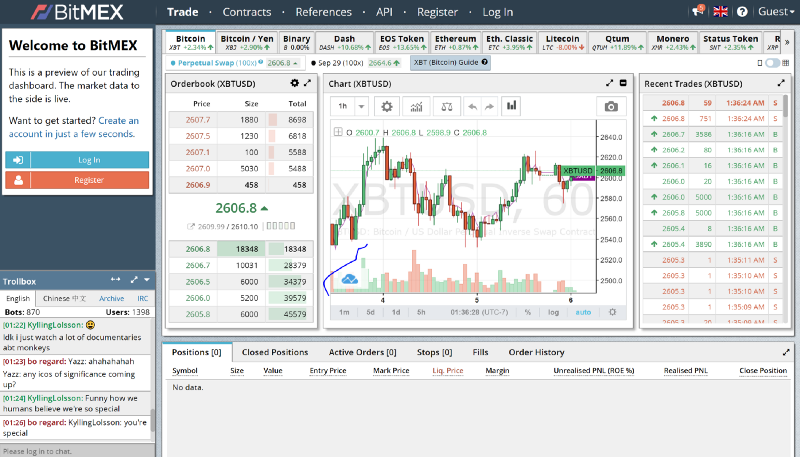This screenshot has height=457, width=800.
Task: Undo last chart action
Action: point(472,106)
